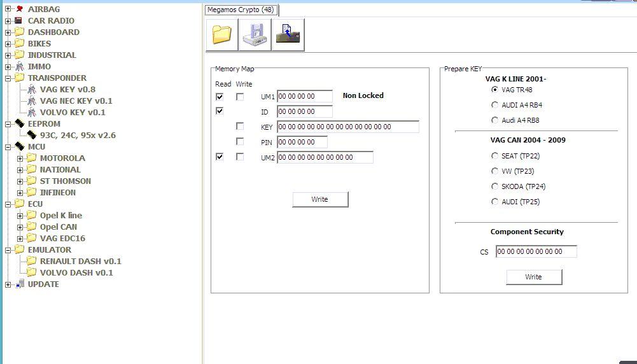Tick the KEY Write checkbox
637x364 pixels.
(x=240, y=127)
